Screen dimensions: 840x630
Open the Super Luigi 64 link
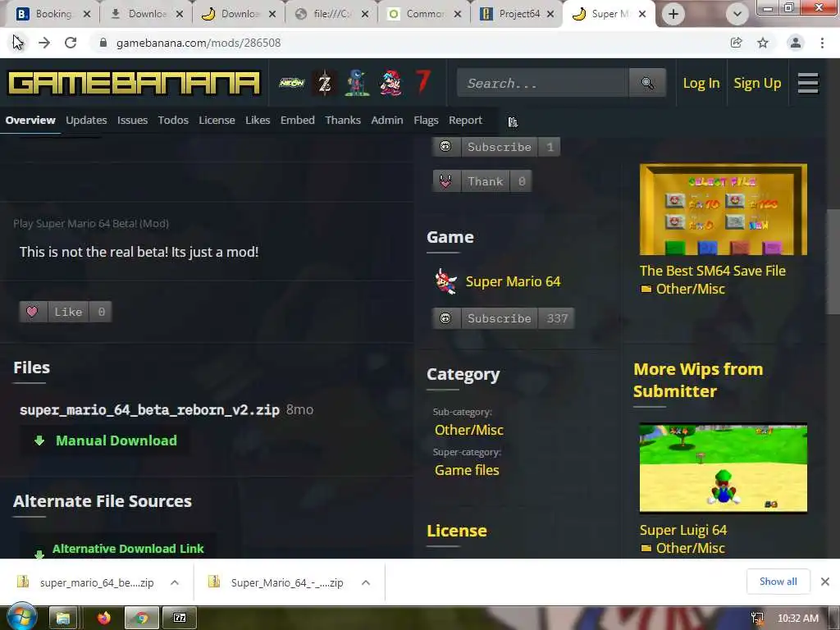click(x=683, y=530)
